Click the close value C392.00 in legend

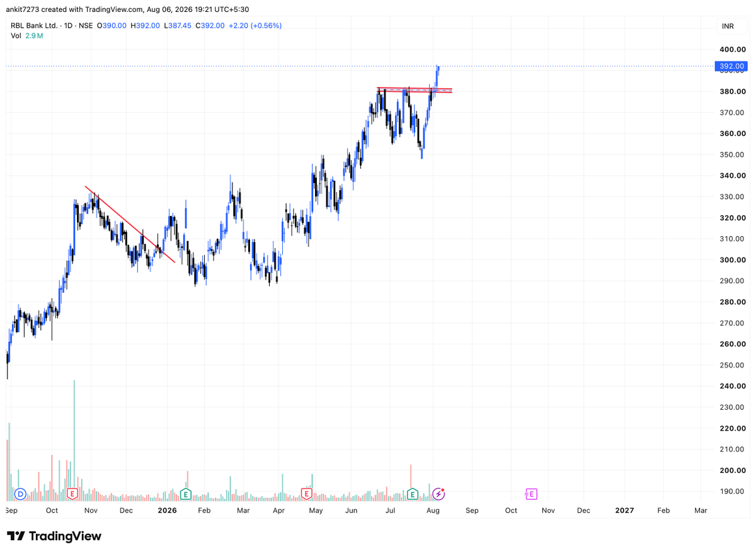[210, 25]
